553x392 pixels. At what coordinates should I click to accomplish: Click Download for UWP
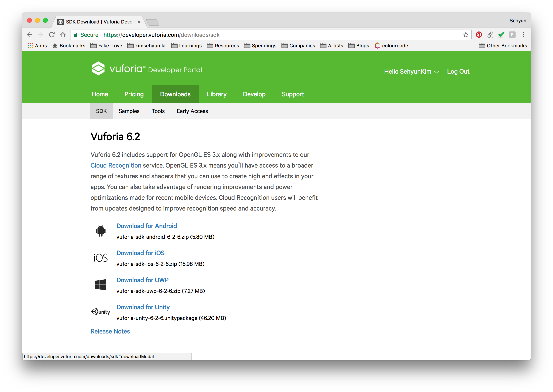coord(143,280)
